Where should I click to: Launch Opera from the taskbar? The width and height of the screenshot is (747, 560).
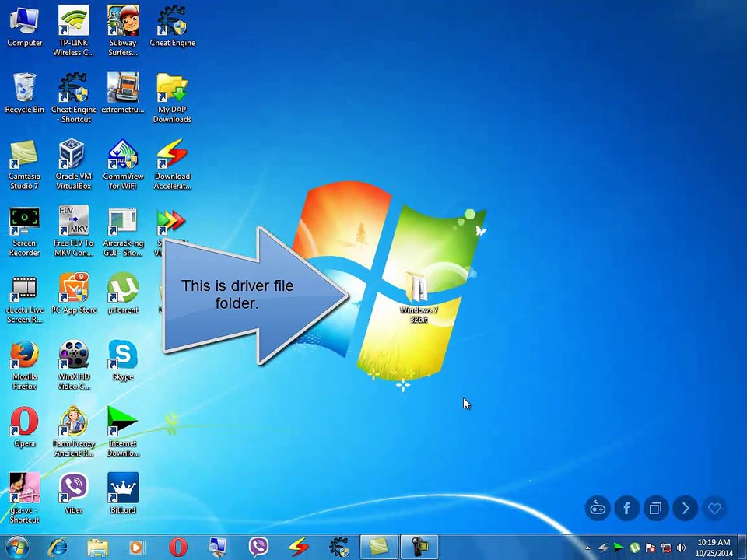(177, 547)
